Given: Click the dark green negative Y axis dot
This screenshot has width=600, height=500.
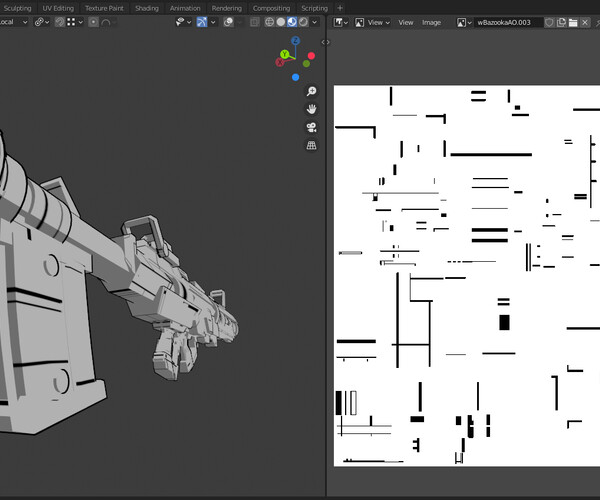Looking at the screenshot, I should coord(306,64).
